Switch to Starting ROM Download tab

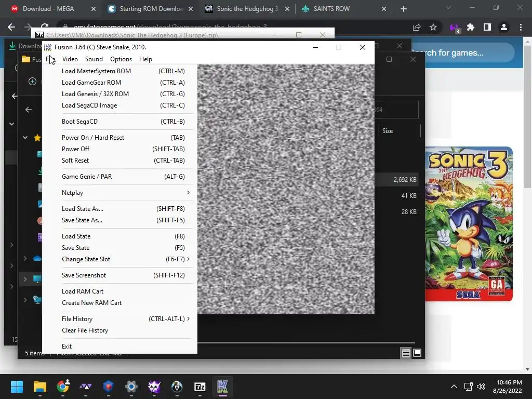tap(151, 9)
